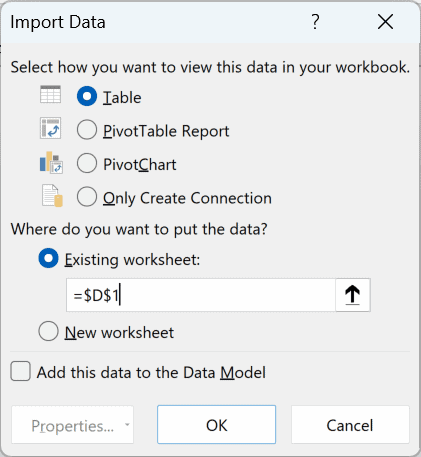421x457 pixels.
Task: Choose the PivotTable Report option
Action: (x=87, y=130)
